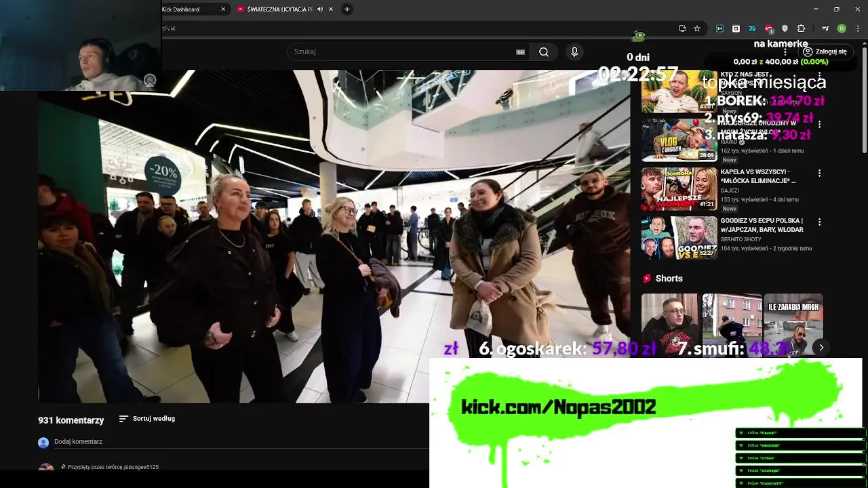Click the white square extension icon
The width and height of the screenshot is (868, 488).
pyautogui.click(x=736, y=28)
